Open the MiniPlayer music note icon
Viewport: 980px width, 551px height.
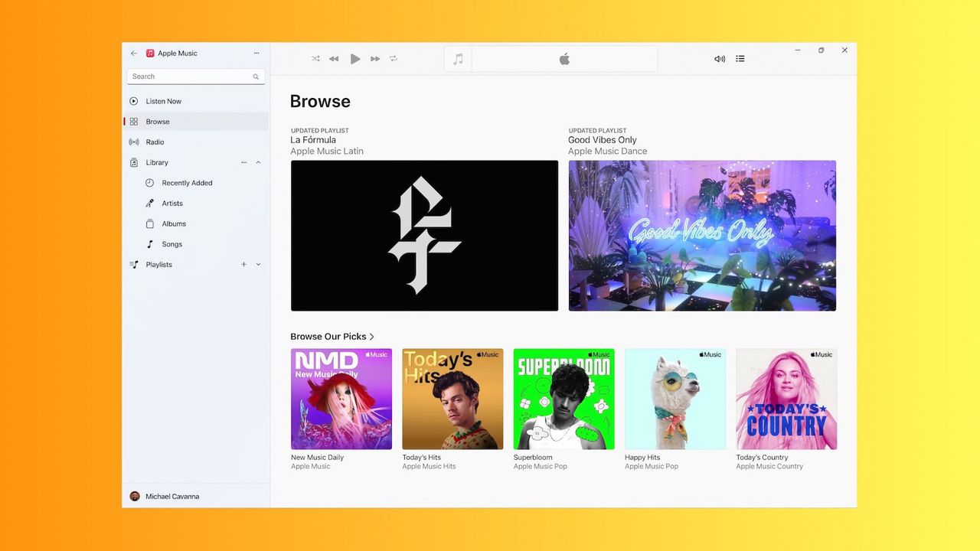457,58
